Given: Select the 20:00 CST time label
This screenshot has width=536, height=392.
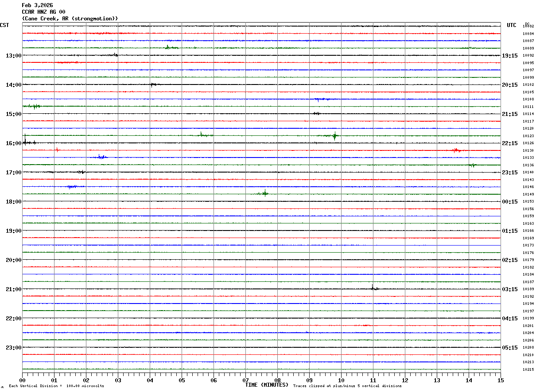Looking at the screenshot, I should click(13, 260).
